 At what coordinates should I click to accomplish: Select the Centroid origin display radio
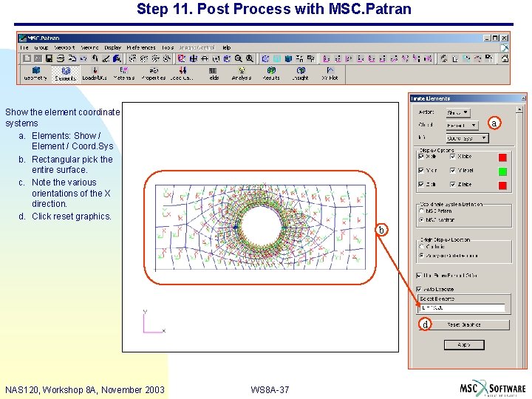pos(422,246)
